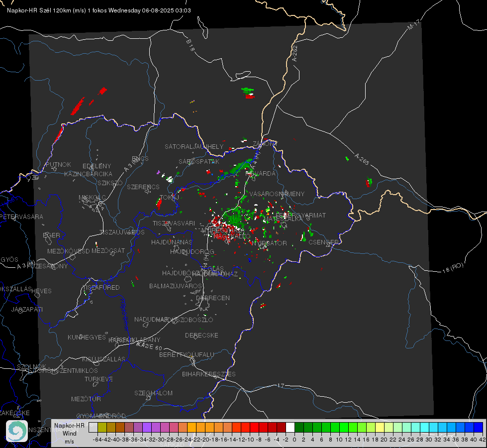Select the KUNHEGYES label

pyautogui.click(x=87, y=337)
